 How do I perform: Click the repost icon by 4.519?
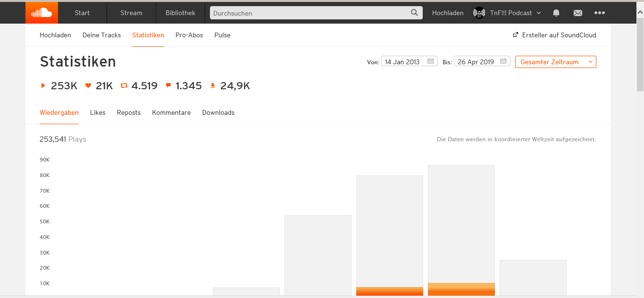pos(124,85)
